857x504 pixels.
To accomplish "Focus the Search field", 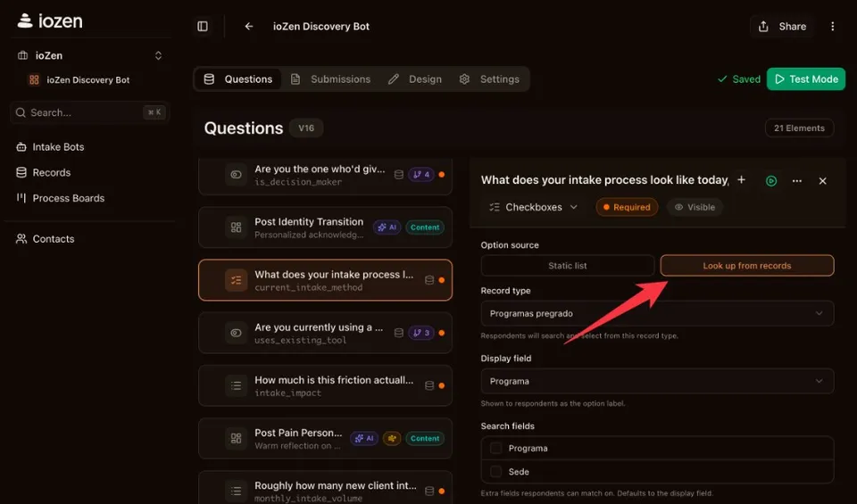I will (x=89, y=112).
